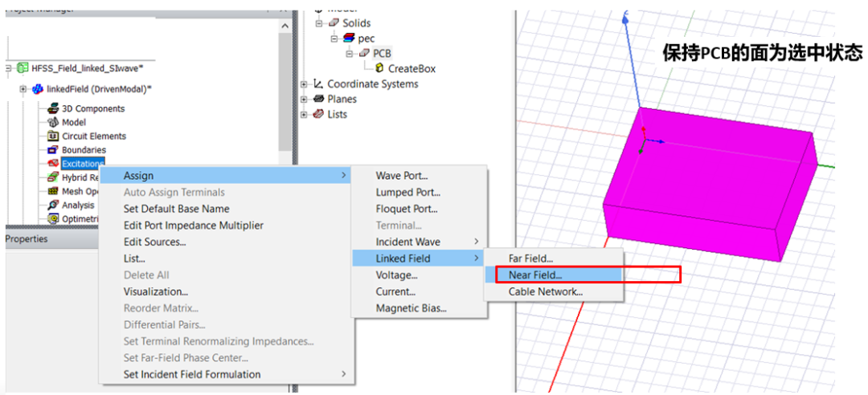The width and height of the screenshot is (868, 395).
Task: Click the Project Manager vertical scrollbar thumb
Action: tap(285, 92)
